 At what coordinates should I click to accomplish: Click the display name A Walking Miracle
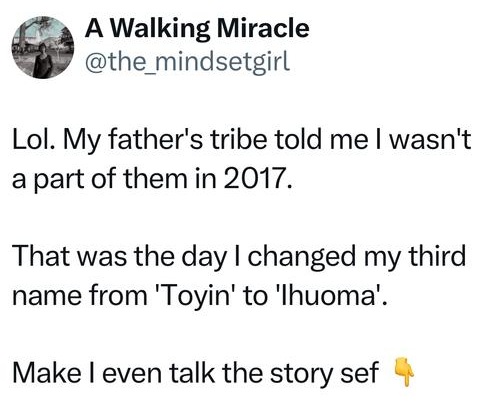pos(197,29)
